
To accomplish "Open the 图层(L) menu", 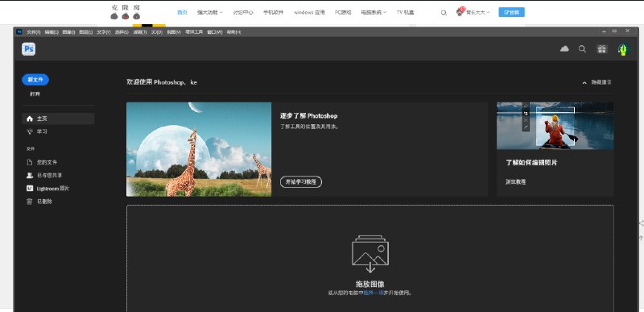I will click(x=86, y=31).
